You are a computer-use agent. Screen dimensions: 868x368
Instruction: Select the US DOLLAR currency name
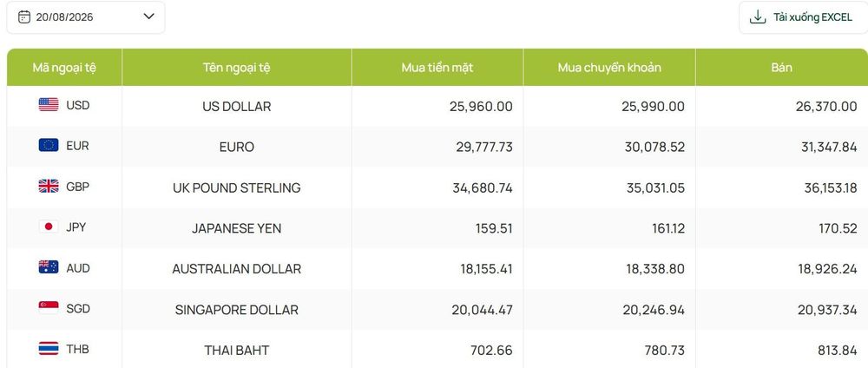tap(237, 106)
